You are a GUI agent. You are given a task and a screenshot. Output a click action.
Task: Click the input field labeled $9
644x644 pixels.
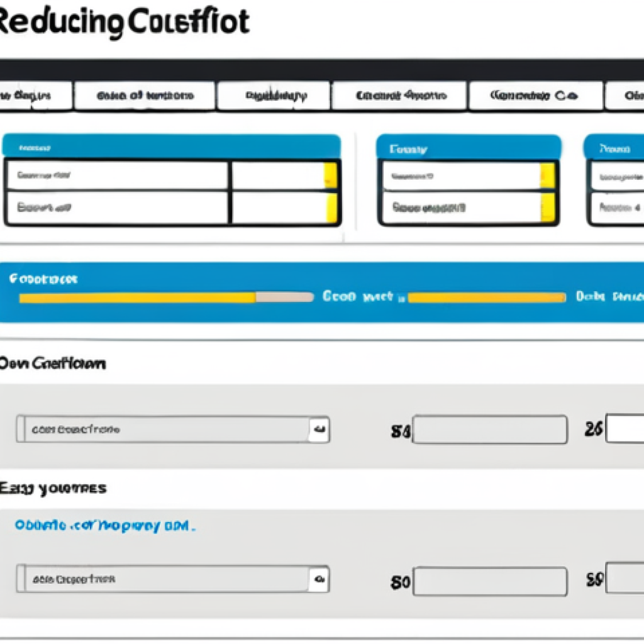click(625, 578)
